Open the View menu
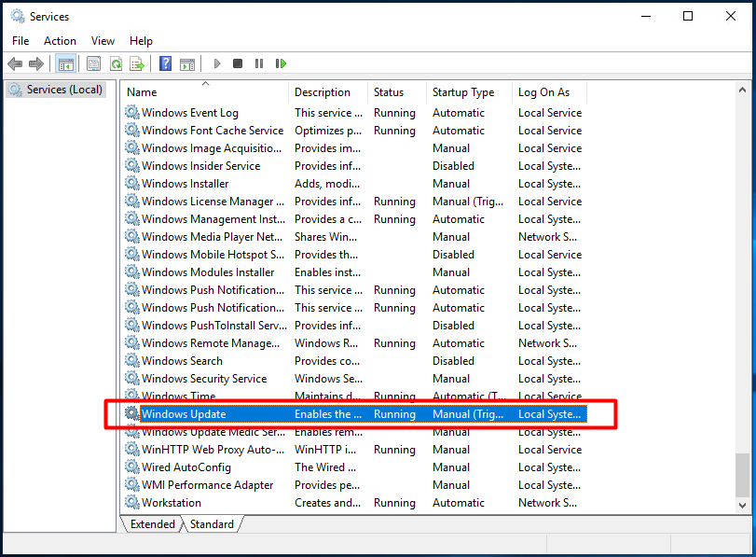Image resolution: width=756 pixels, height=557 pixels. pyautogui.click(x=103, y=40)
